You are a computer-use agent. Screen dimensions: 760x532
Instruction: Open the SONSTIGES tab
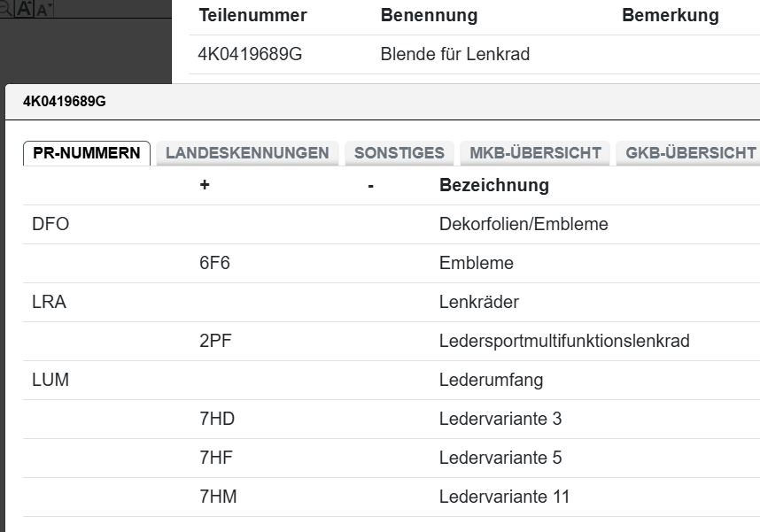click(x=399, y=153)
